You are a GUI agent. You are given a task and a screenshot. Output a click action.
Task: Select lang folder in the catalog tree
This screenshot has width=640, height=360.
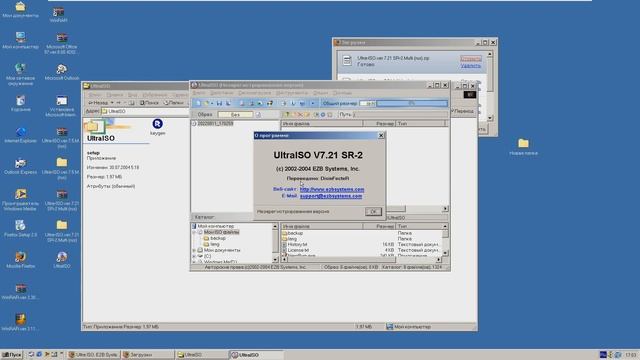click(x=215, y=244)
